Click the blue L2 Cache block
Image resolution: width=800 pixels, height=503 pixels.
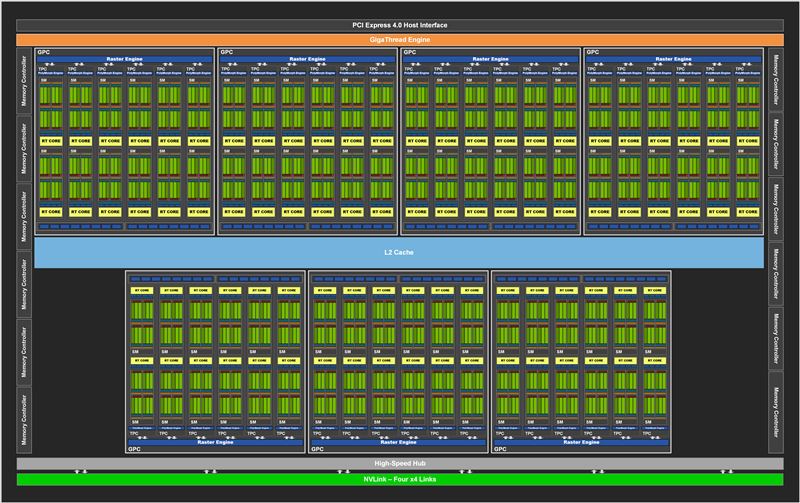[x=400, y=252]
